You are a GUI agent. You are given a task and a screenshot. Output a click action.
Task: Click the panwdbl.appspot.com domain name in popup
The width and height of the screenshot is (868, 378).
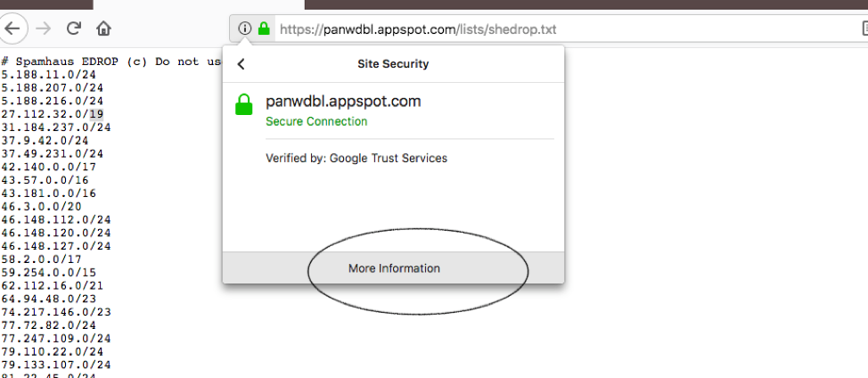click(x=343, y=102)
